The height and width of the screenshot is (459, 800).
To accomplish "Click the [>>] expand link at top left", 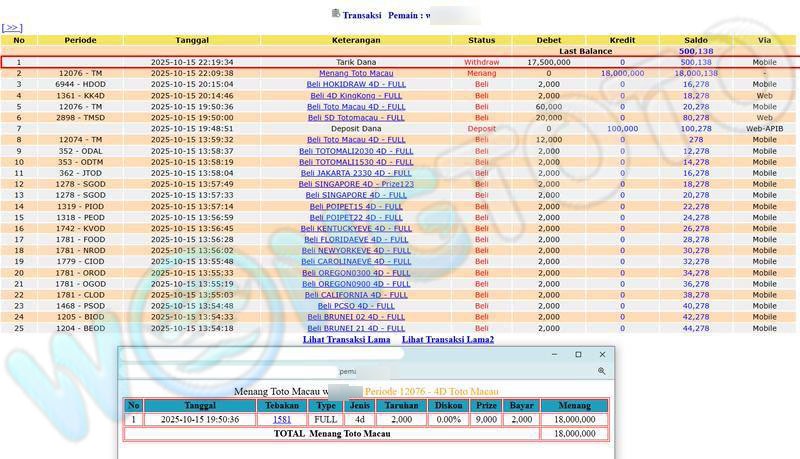I will click(x=12, y=28).
